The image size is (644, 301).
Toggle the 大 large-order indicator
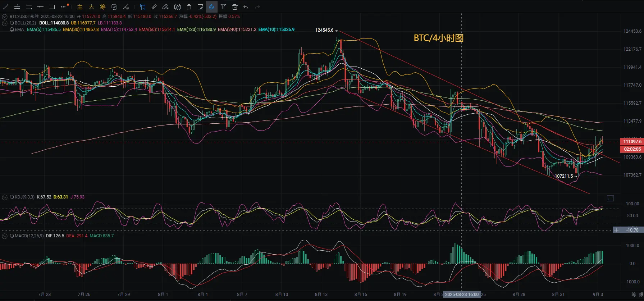coord(91,7)
